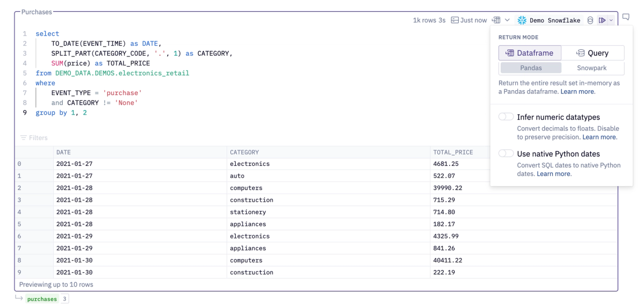
Task: Open the run options chevron dropdown
Action: [x=610, y=20]
